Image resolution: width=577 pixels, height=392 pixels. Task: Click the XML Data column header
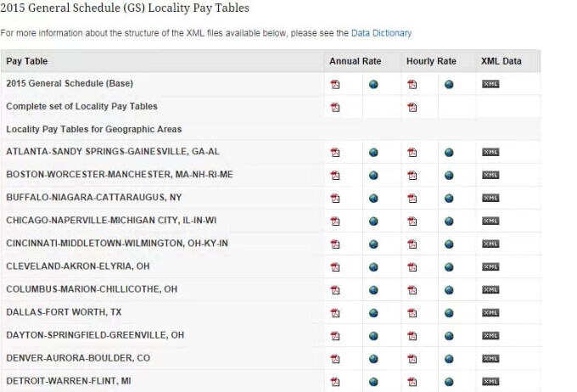(x=501, y=61)
